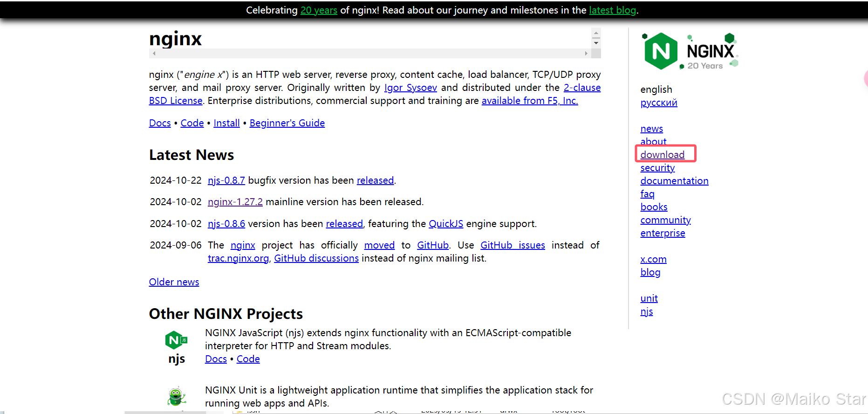Click the header scrollbar up arrow
Image resolution: width=868 pixels, height=414 pixels.
[596, 34]
